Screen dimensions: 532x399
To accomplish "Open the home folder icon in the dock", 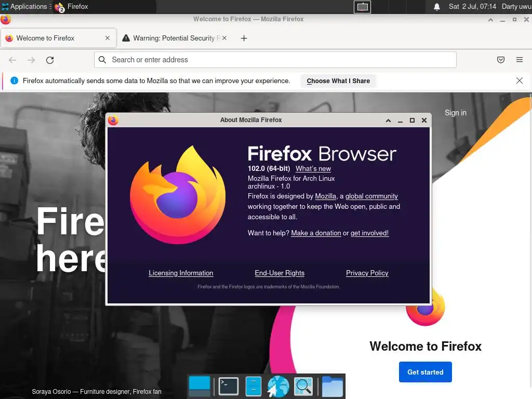I will pos(332,386).
